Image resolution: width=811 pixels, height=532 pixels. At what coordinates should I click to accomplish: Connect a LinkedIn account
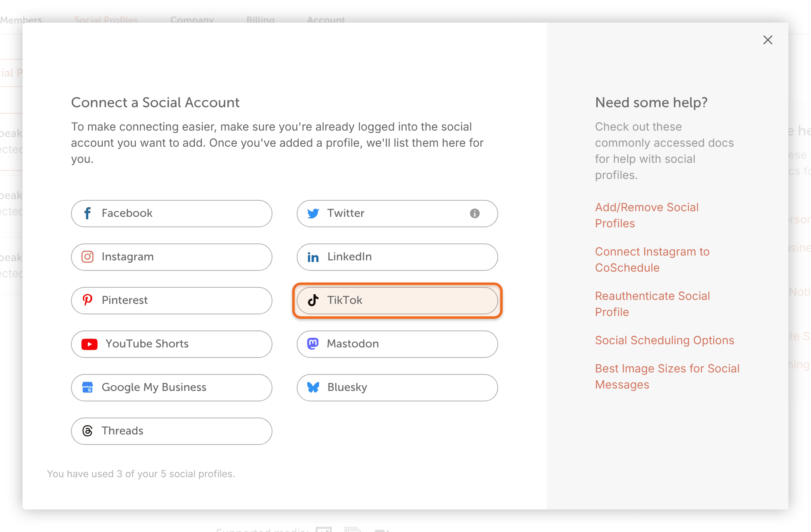pos(397,257)
